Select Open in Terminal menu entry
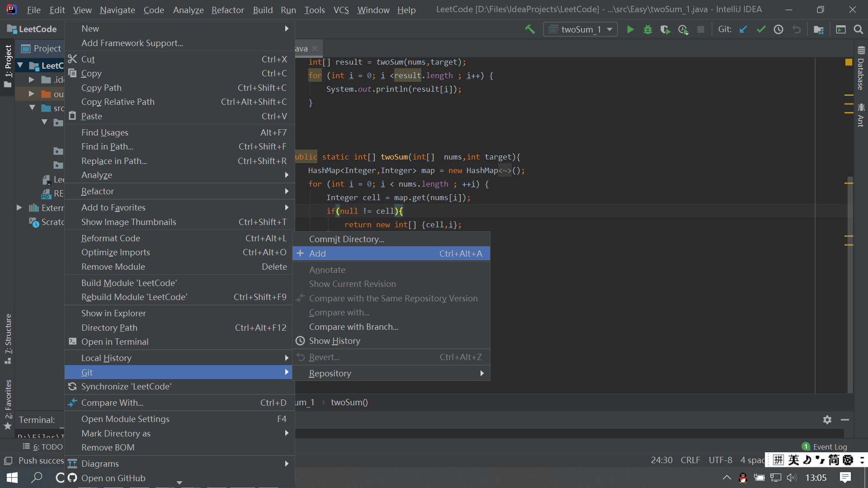Image resolution: width=868 pixels, height=488 pixels. tap(179, 342)
